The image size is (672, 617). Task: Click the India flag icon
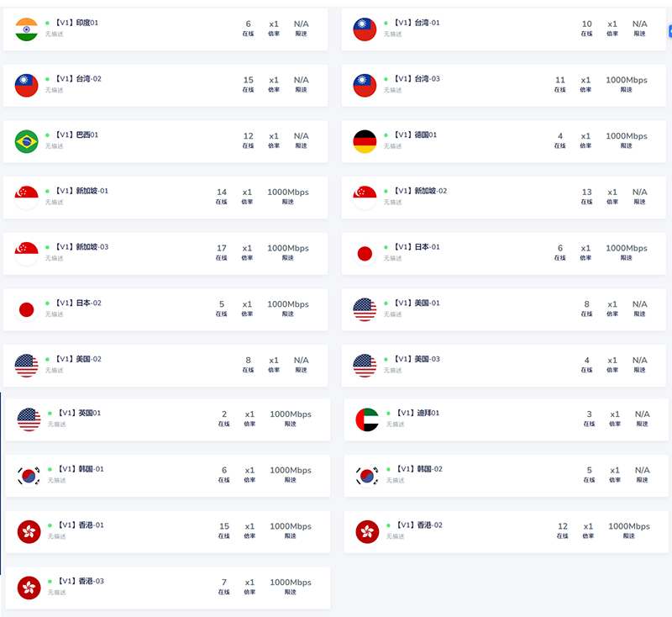[27, 29]
